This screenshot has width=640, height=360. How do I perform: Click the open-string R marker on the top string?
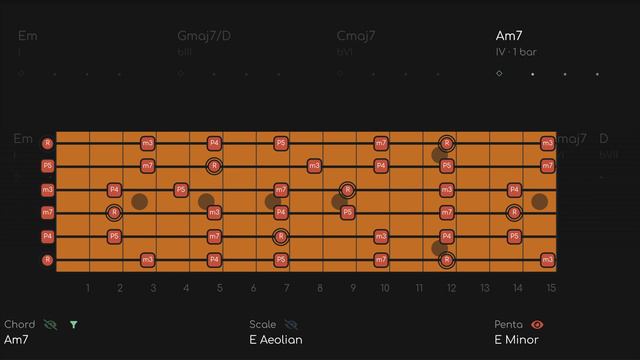click(x=47, y=143)
